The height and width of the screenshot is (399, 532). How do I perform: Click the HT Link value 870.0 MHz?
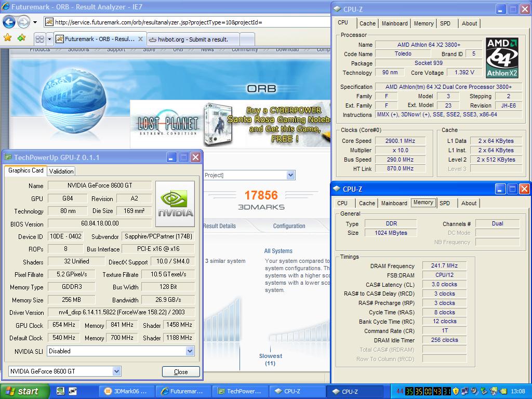click(x=400, y=169)
